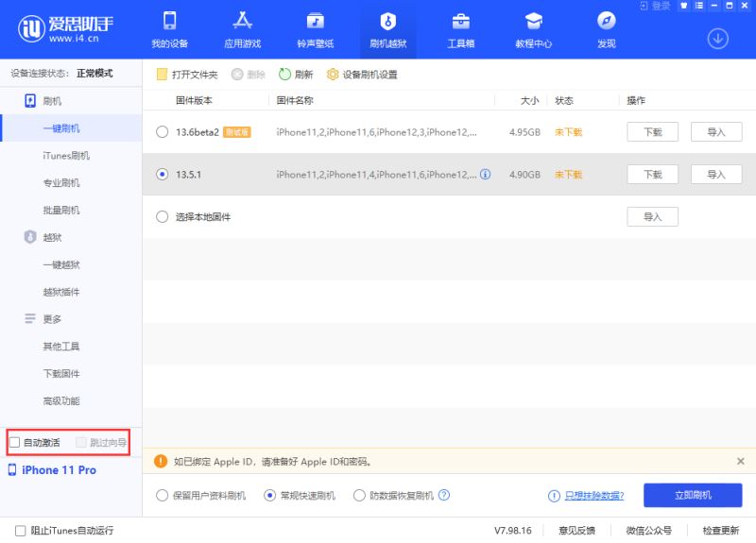Click 导入 button for 13.6beta2

point(716,132)
